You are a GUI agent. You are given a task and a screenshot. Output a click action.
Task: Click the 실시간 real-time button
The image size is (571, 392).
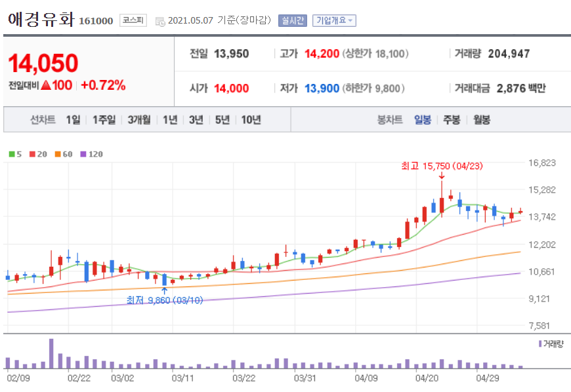click(293, 20)
